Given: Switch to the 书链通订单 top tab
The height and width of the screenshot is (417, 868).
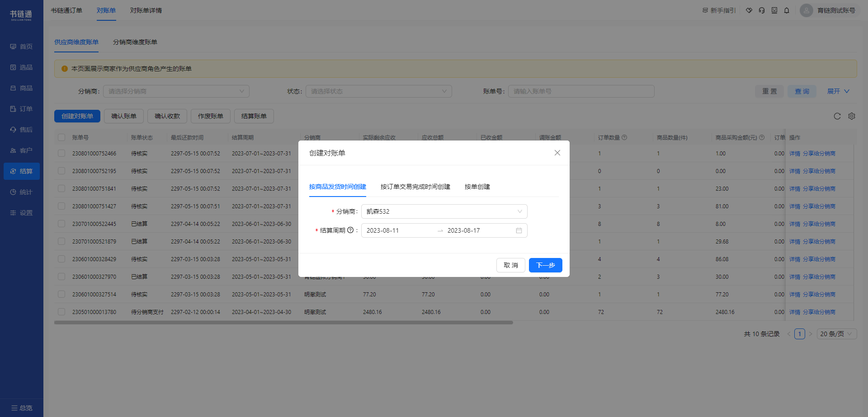Looking at the screenshot, I should pos(66,10).
